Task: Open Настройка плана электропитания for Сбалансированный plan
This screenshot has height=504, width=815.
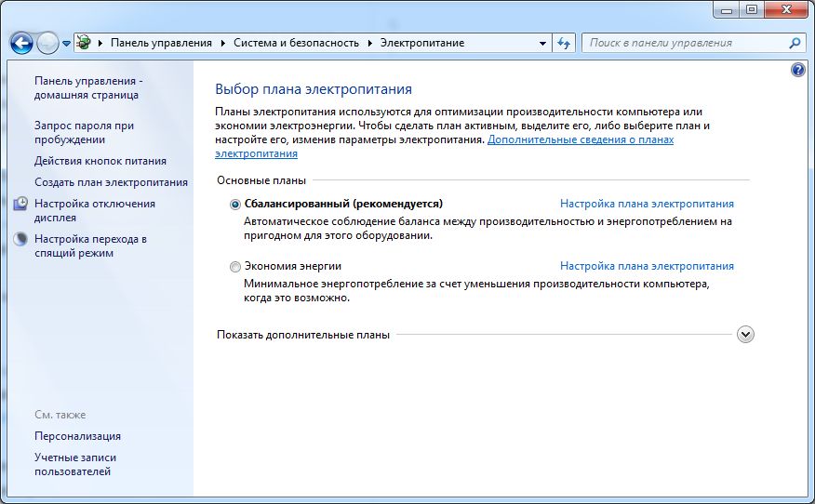Action: point(647,204)
